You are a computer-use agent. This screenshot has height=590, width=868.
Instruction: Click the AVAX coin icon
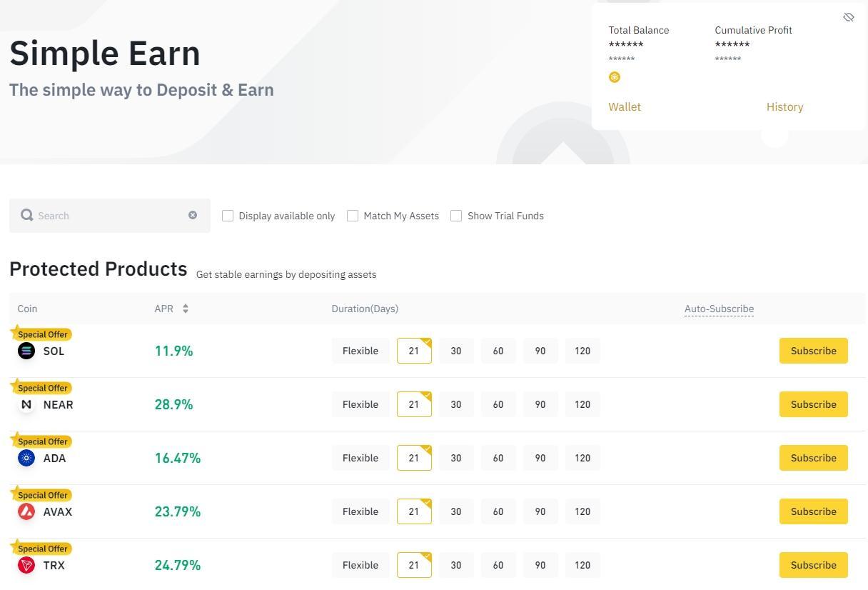[26, 511]
